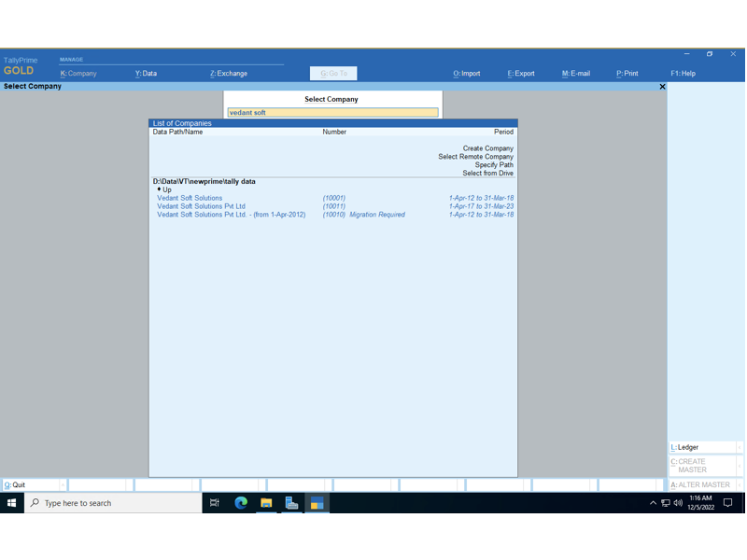Open the E: Export menu

521,74
